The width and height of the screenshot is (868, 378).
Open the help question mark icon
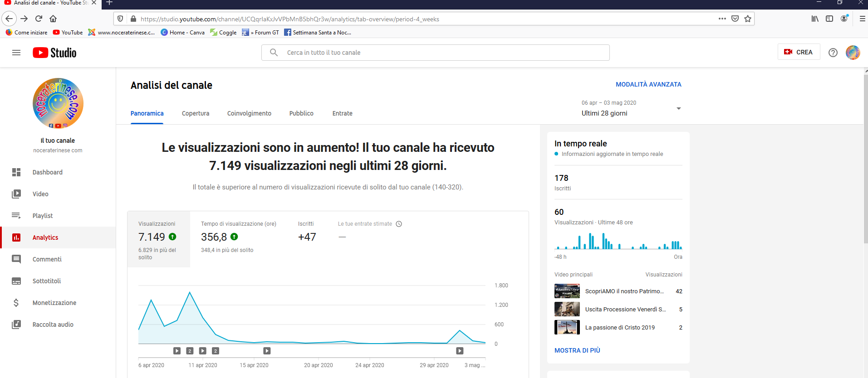[833, 53]
